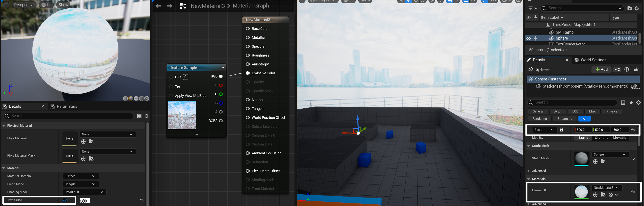Toggle rotation snapping in level viewport
The height and width of the screenshot is (206, 644).
tap(466, 1)
